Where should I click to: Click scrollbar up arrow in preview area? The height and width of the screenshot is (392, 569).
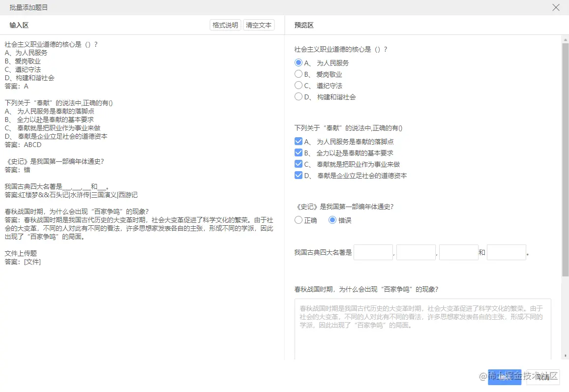[x=565, y=39]
